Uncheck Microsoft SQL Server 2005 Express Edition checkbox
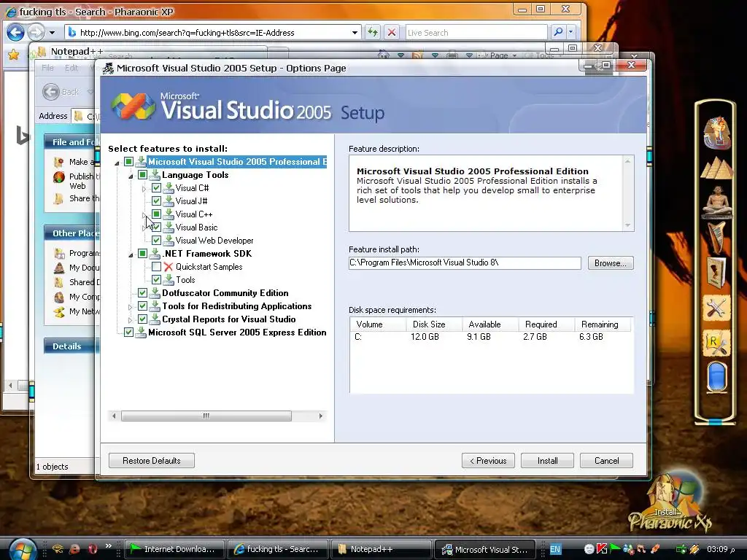This screenshot has height=560, width=747. click(x=128, y=332)
